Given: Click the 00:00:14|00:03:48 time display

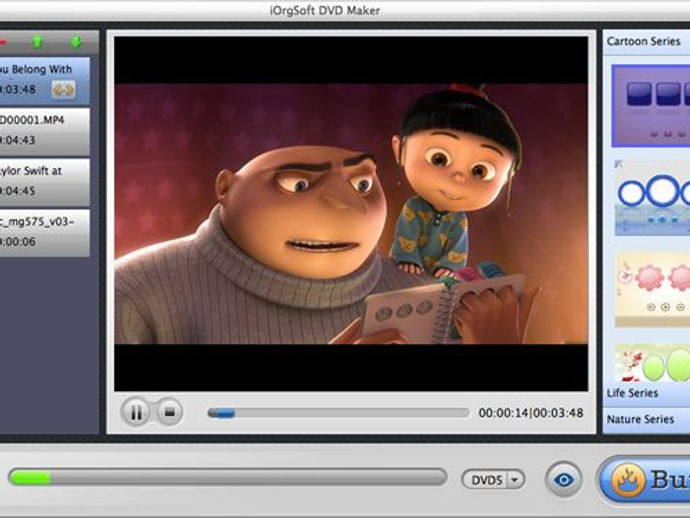Looking at the screenshot, I should click(531, 413).
